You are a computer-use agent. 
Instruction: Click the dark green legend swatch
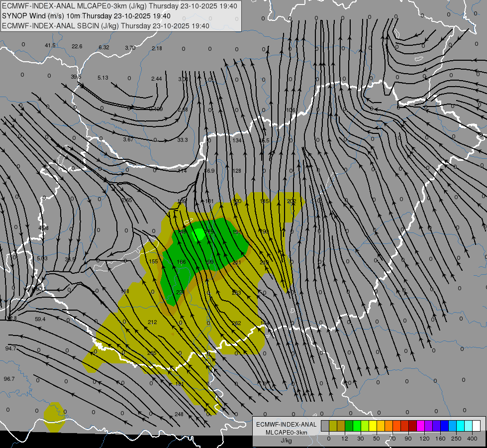pyautogui.click(x=349, y=426)
